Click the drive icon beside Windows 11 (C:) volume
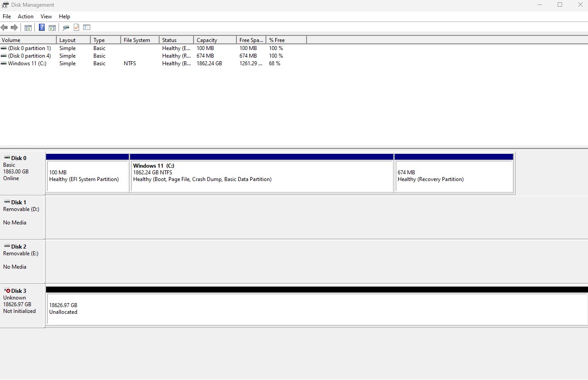 tap(4, 63)
